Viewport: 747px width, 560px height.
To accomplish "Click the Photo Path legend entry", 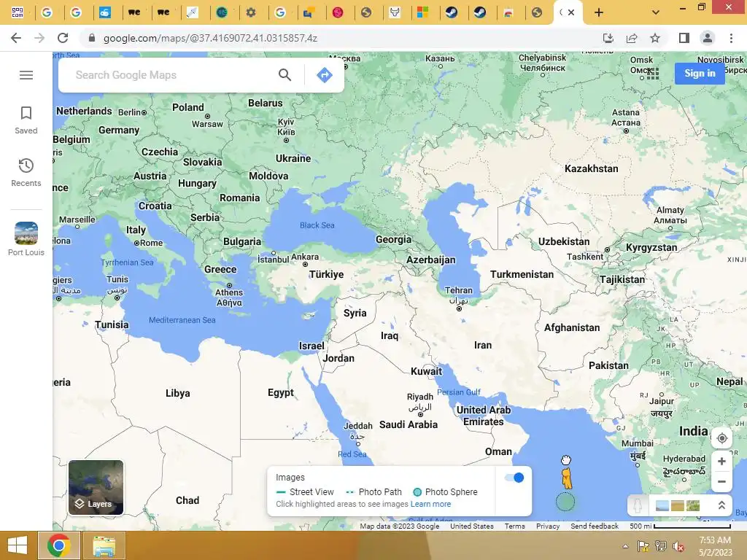I will click(374, 492).
